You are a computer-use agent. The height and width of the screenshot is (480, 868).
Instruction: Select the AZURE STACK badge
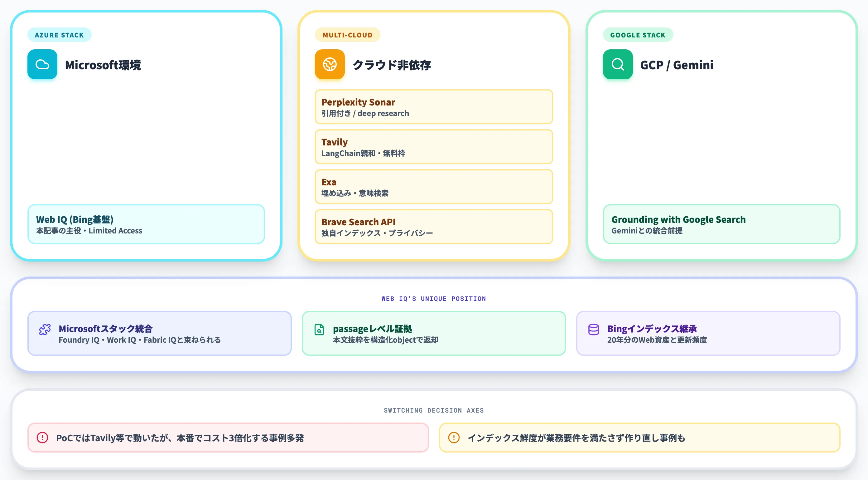tap(59, 35)
